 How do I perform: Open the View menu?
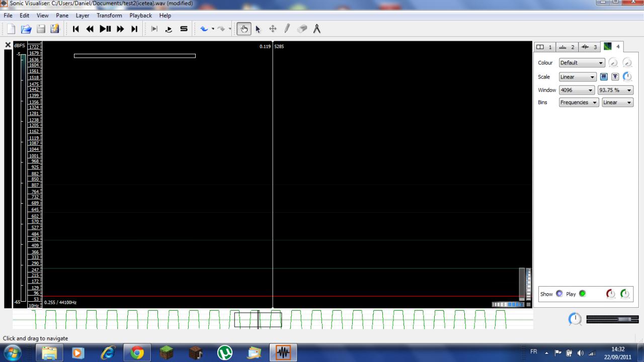42,16
